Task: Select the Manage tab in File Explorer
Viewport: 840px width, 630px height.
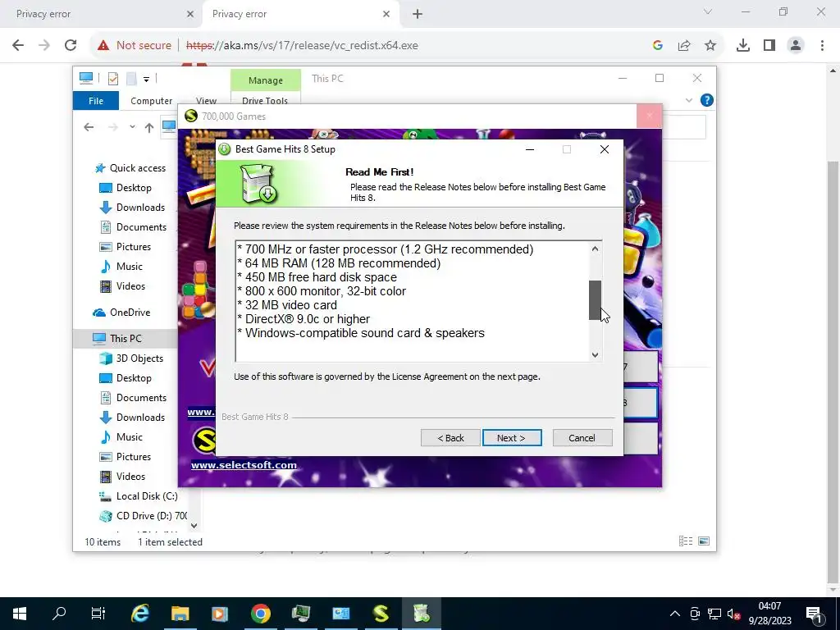Action: click(x=266, y=80)
